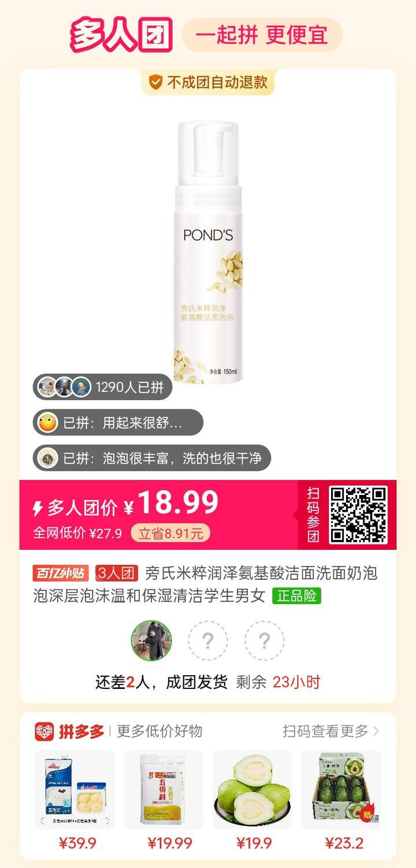416x868 pixels.
Task: Select the second empty group member slot
Action: (264, 640)
